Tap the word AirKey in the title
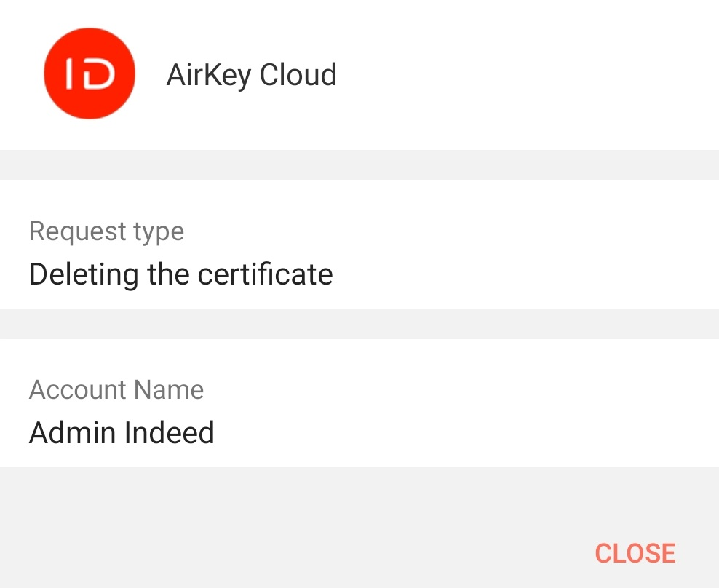Screen dimensions: 719x588 pyautogui.click(x=209, y=75)
